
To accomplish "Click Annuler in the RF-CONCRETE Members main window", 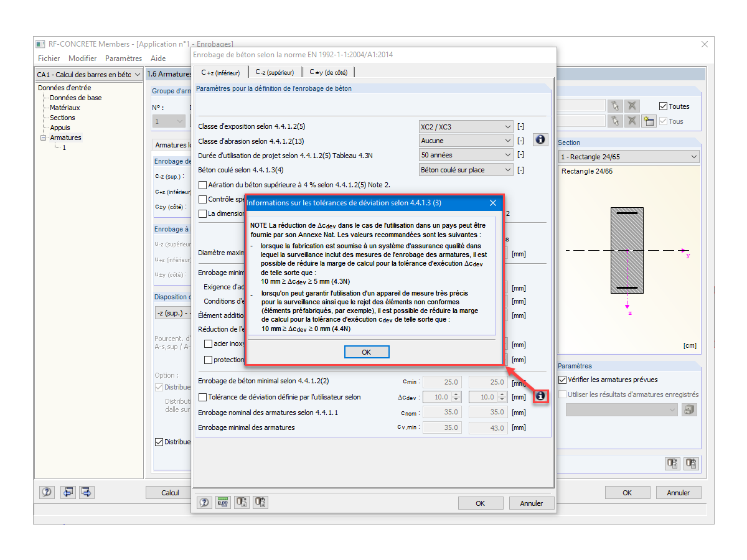I will click(x=679, y=492).
